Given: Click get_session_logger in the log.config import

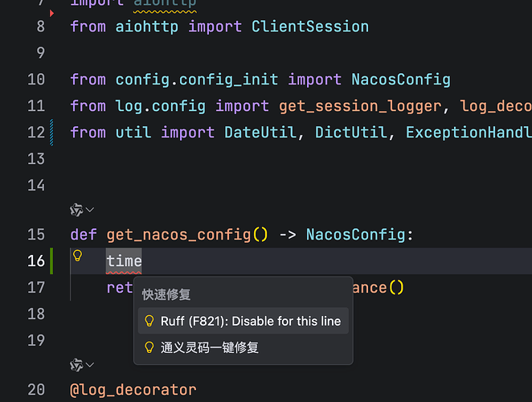Looking at the screenshot, I should (360, 105).
